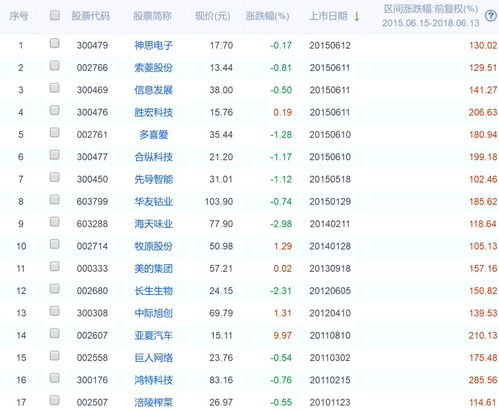Click stock code 000333
Screen dimensions: 499x410
[x=92, y=269]
